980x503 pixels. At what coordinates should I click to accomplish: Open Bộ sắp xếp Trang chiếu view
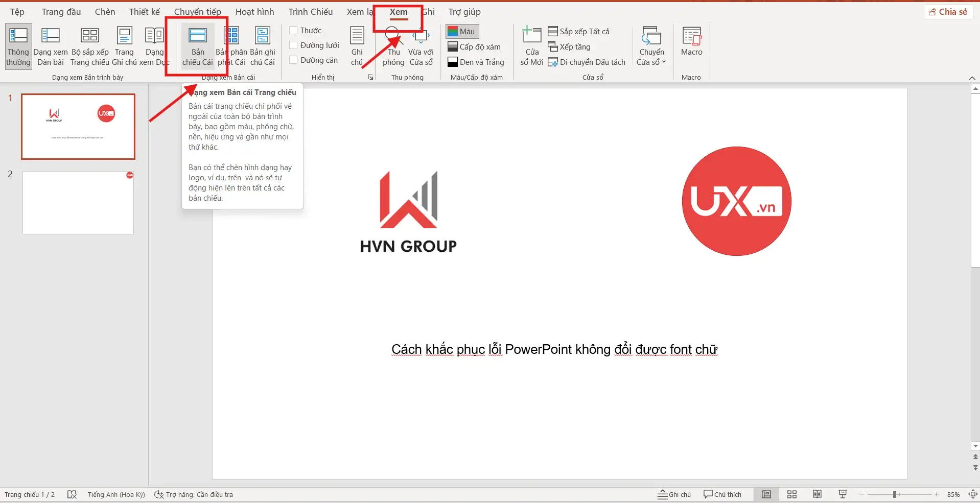(x=90, y=46)
